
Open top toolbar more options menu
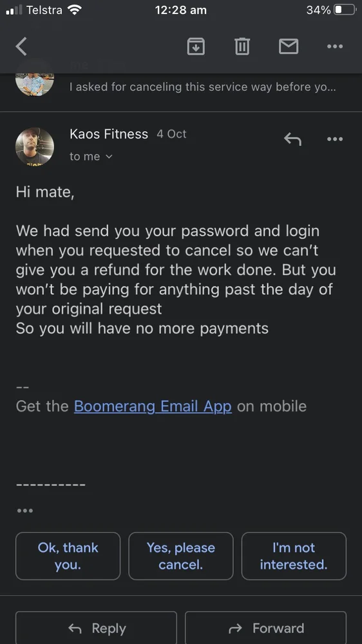click(335, 46)
